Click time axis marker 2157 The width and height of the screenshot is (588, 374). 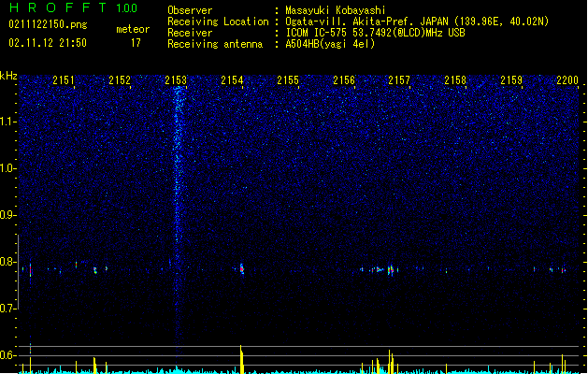coord(399,80)
